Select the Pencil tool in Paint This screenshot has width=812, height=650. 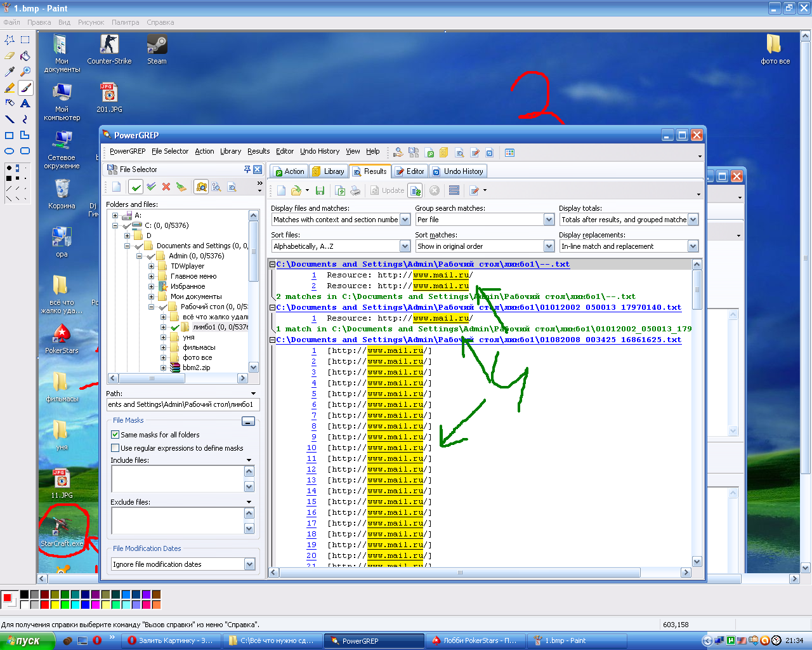pos(10,87)
